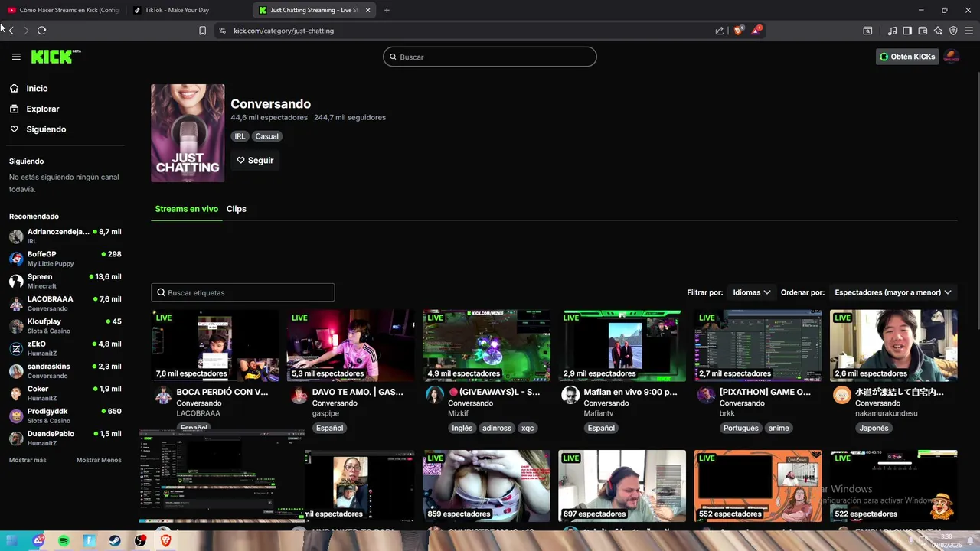Select the anime tag
Screen dimensions: 980x551
(779, 428)
